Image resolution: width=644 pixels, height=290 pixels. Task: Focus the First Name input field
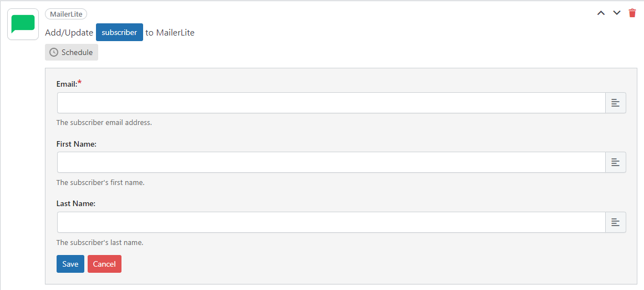331,162
